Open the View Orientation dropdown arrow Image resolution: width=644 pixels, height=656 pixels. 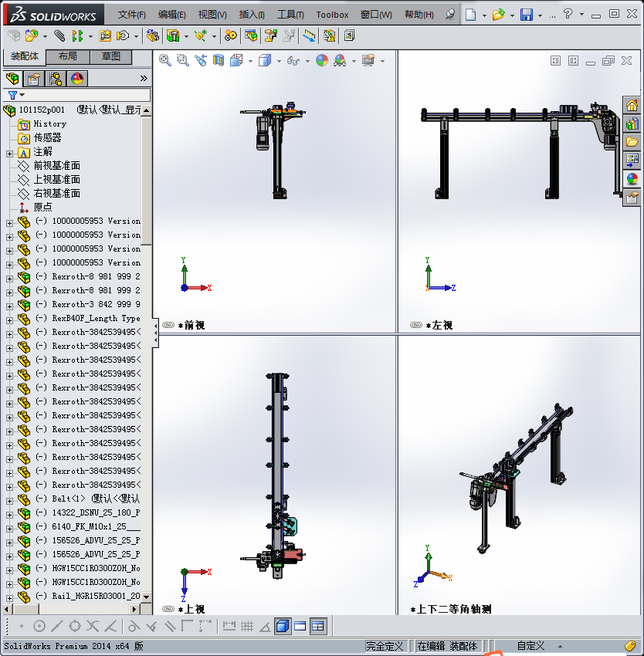pos(250,61)
